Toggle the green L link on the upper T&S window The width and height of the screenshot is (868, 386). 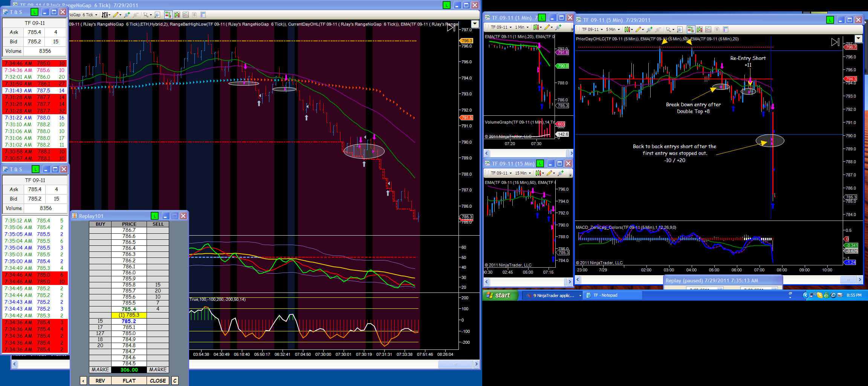point(34,12)
